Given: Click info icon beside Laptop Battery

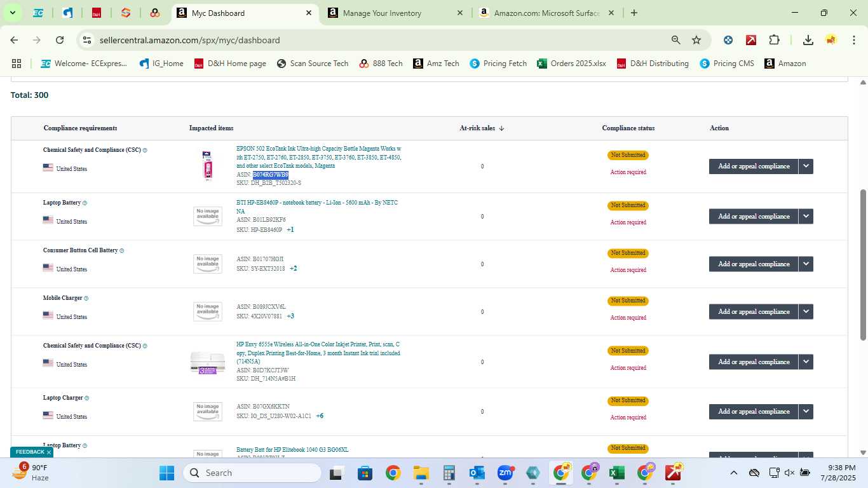Looking at the screenshot, I should [85, 203].
